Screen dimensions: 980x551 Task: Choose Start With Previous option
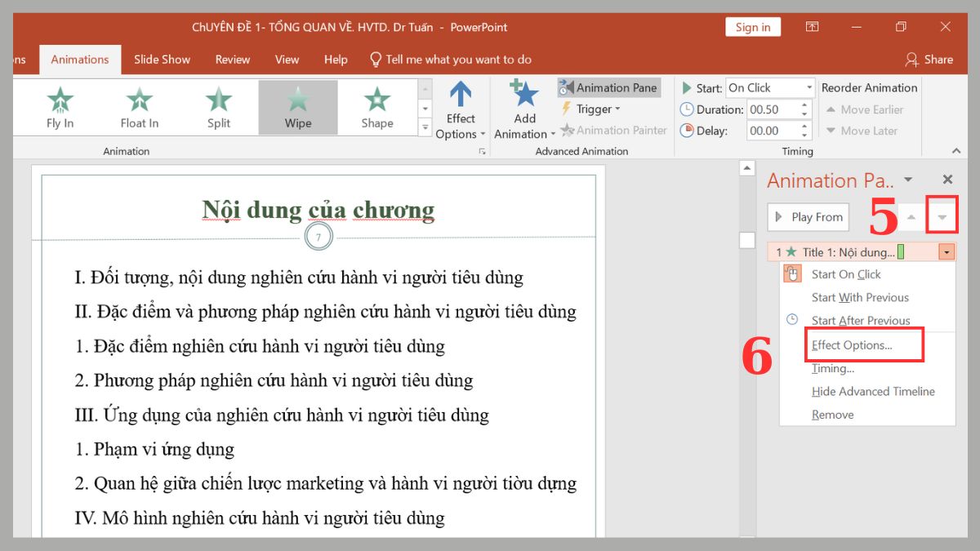tap(860, 297)
